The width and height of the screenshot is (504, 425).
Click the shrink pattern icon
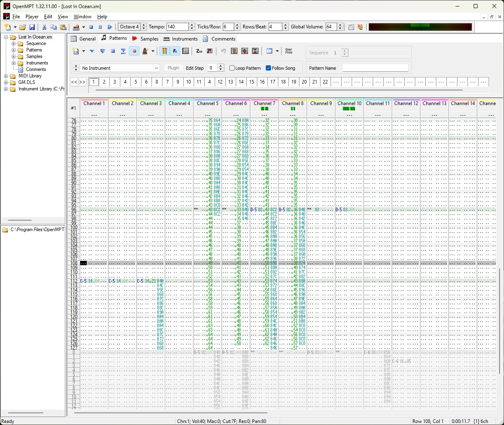255,51
